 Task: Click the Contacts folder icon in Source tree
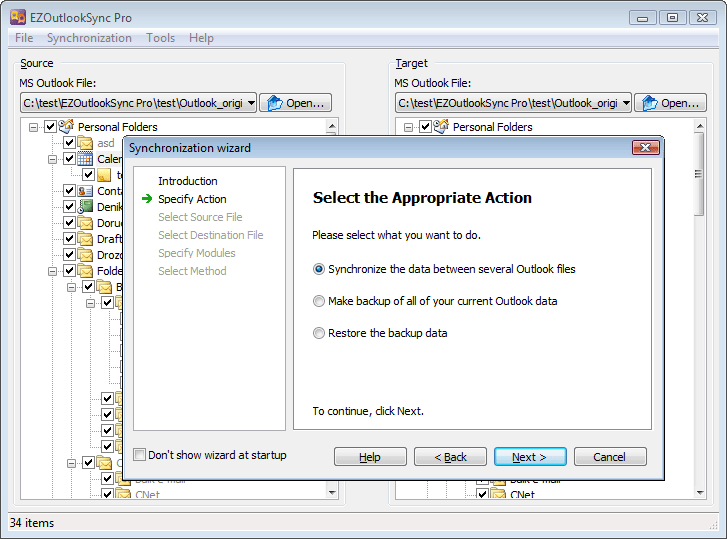pyautogui.click(x=85, y=190)
